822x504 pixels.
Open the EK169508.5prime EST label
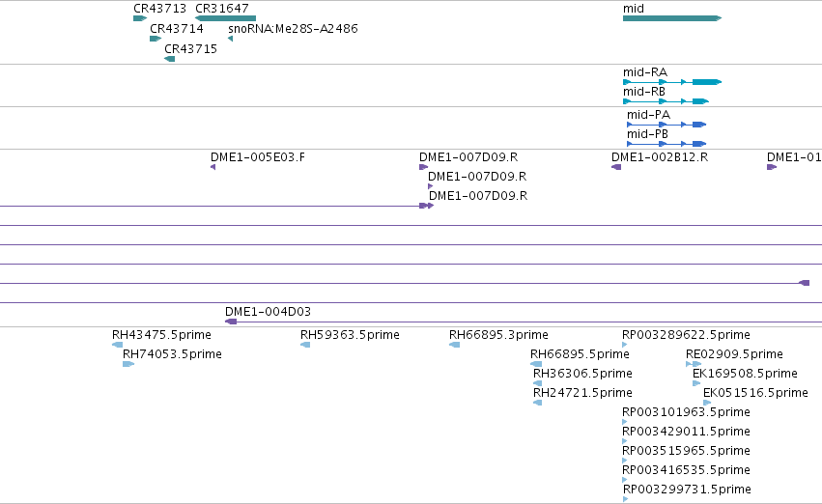tap(745, 374)
